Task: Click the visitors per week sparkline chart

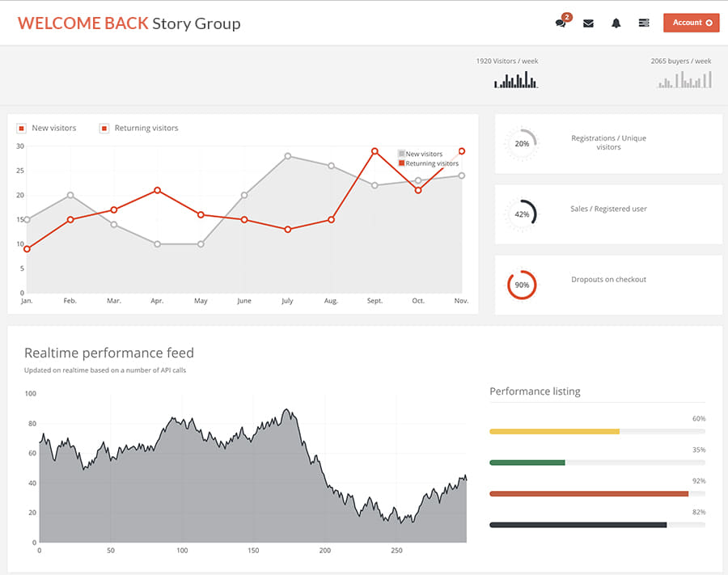Action: point(516,79)
